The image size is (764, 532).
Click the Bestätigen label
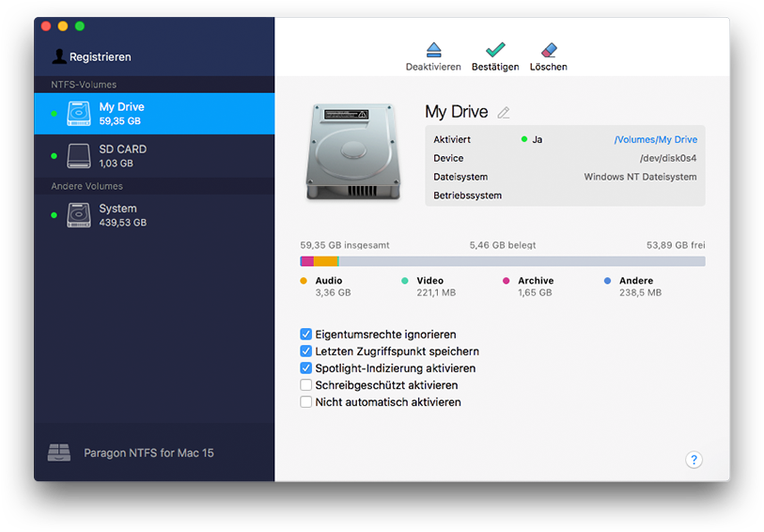tap(495, 67)
